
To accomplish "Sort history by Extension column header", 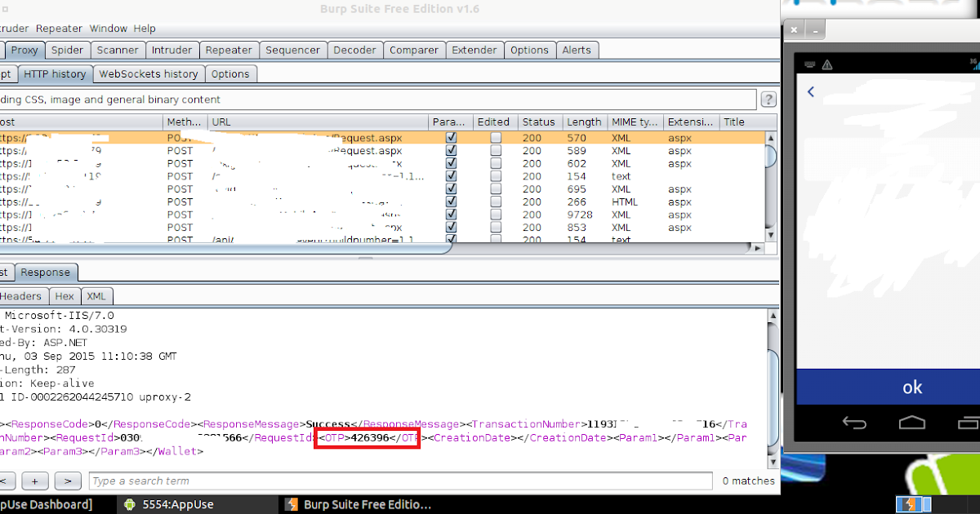I will click(x=691, y=122).
